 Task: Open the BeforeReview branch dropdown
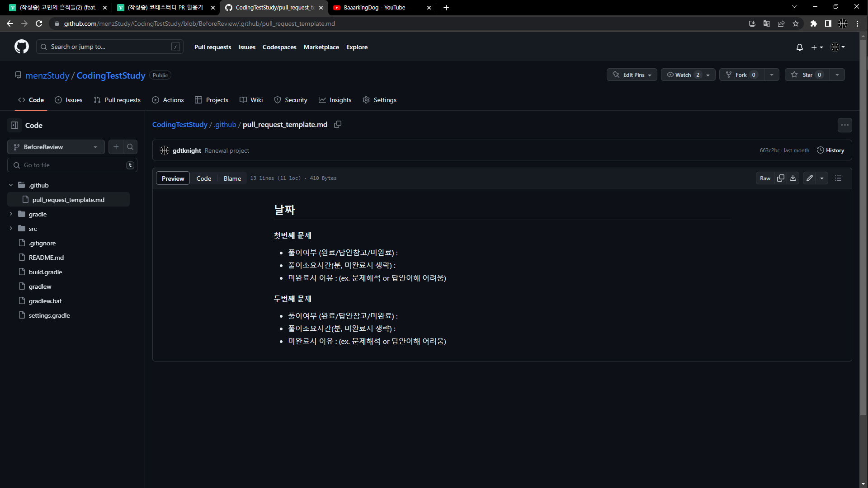pyautogui.click(x=56, y=147)
